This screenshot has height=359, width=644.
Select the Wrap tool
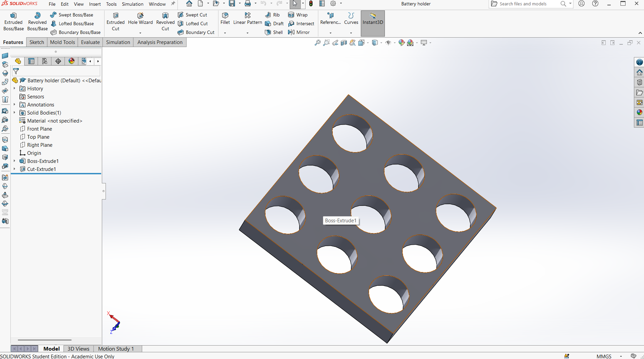298,15
